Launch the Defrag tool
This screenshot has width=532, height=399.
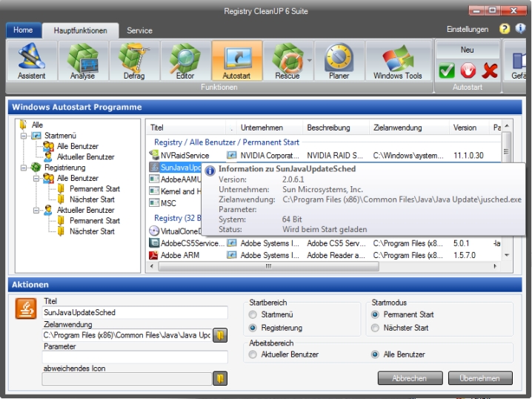point(133,61)
